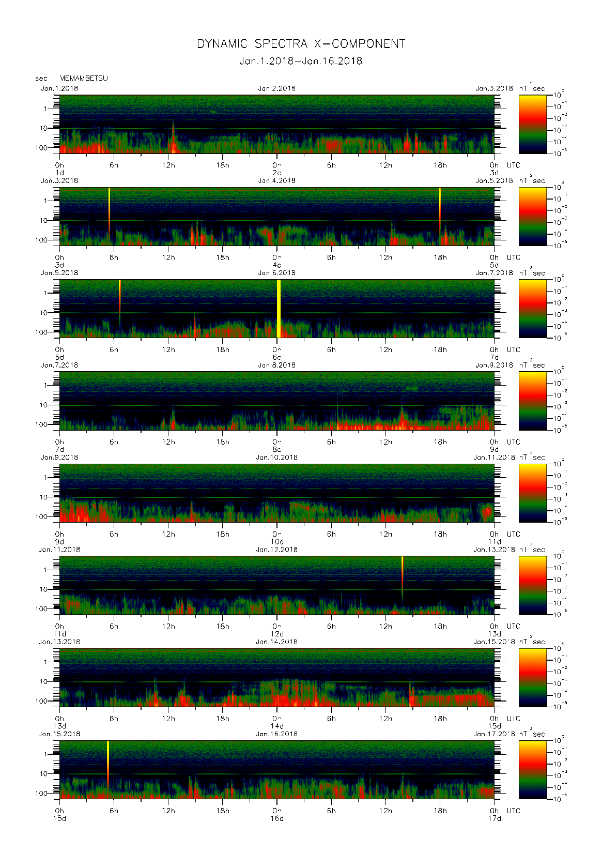Click the "1d" day label under the first panel
Image resolution: width=602 pixels, height=868 pixels.
(59, 173)
